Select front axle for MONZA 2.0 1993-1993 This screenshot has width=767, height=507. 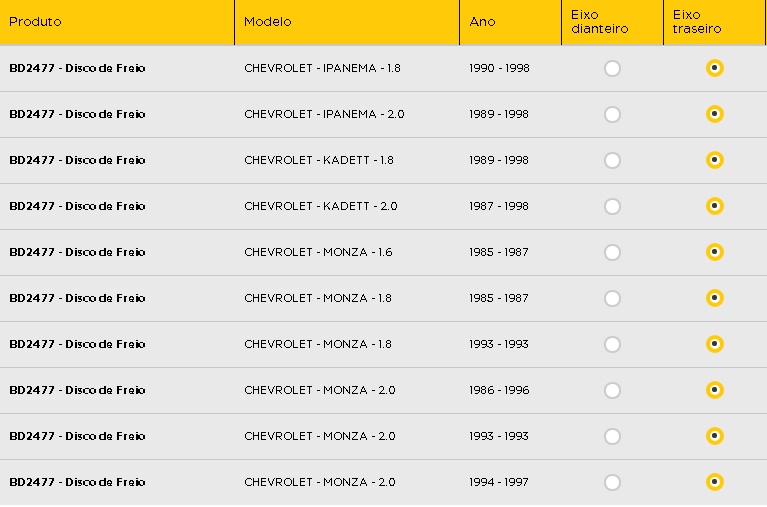pos(612,437)
